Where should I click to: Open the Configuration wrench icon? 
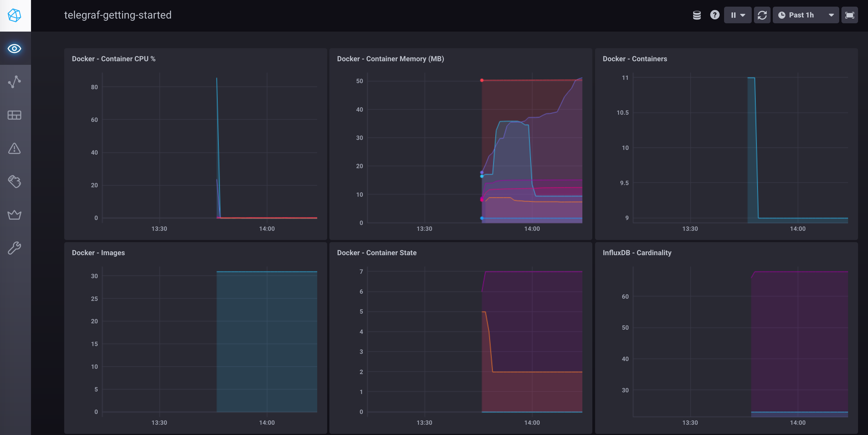[x=14, y=248]
